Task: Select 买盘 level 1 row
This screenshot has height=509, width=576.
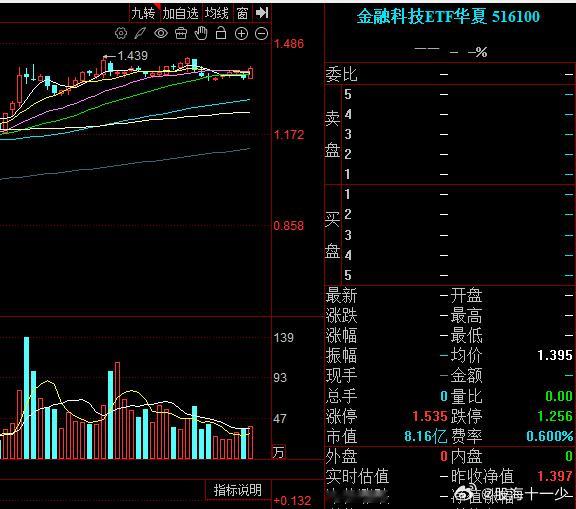Action: (458, 194)
